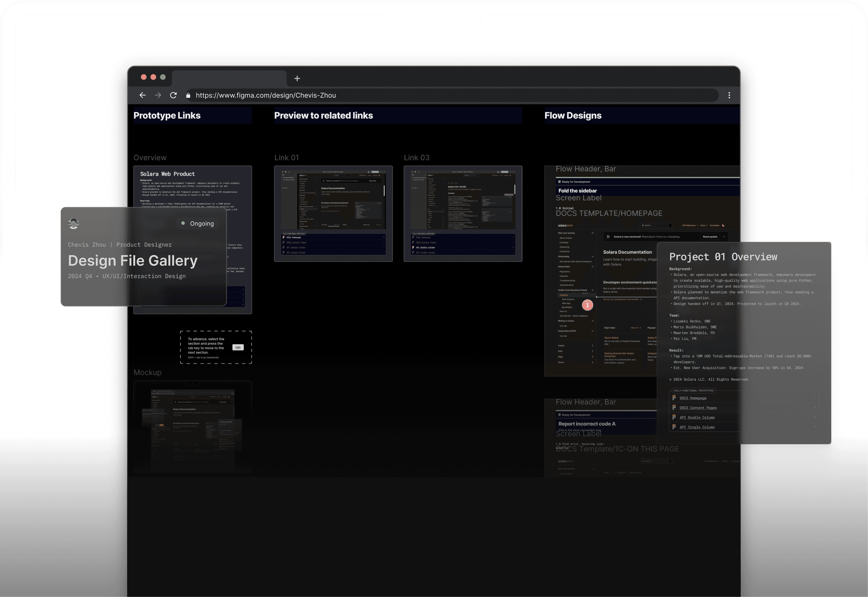Click the Read update button
This screenshot has height=597, width=868.
click(x=710, y=237)
